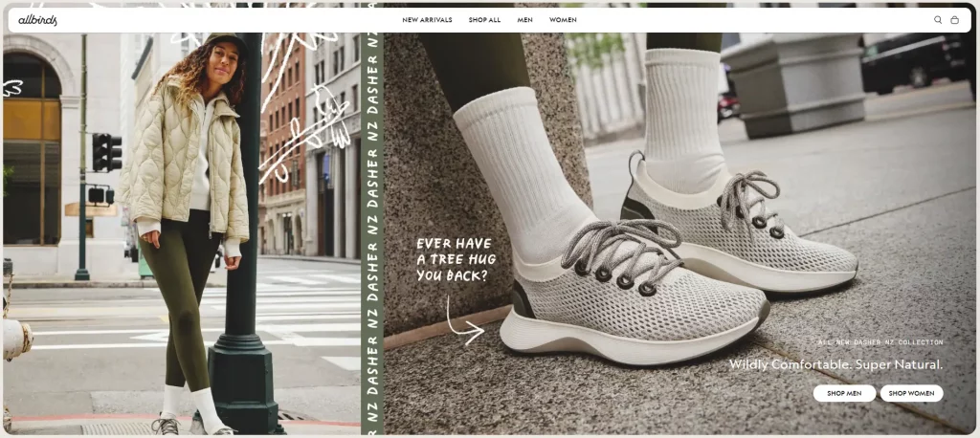Click the Shop Women button
This screenshot has height=438, width=980.
(x=911, y=393)
